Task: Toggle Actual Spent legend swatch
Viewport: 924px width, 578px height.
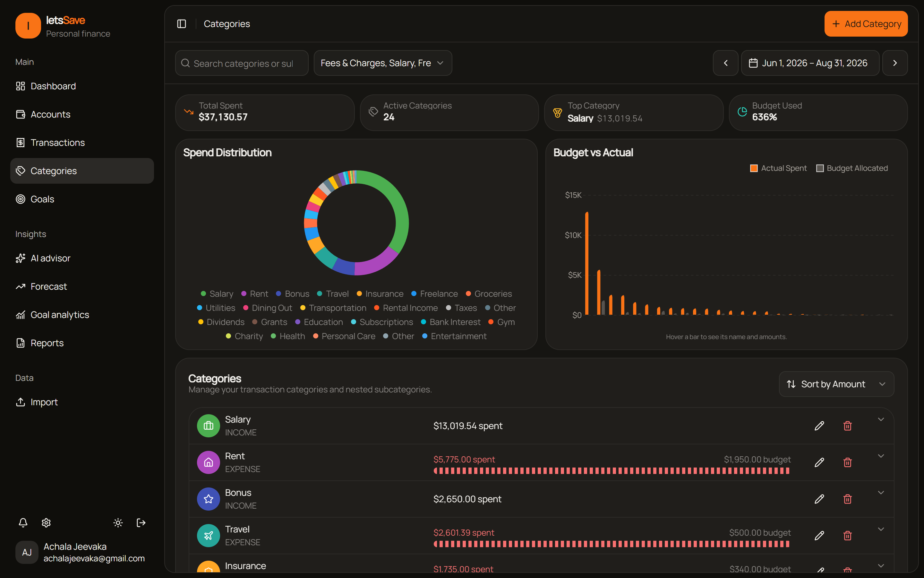Action: coord(754,168)
